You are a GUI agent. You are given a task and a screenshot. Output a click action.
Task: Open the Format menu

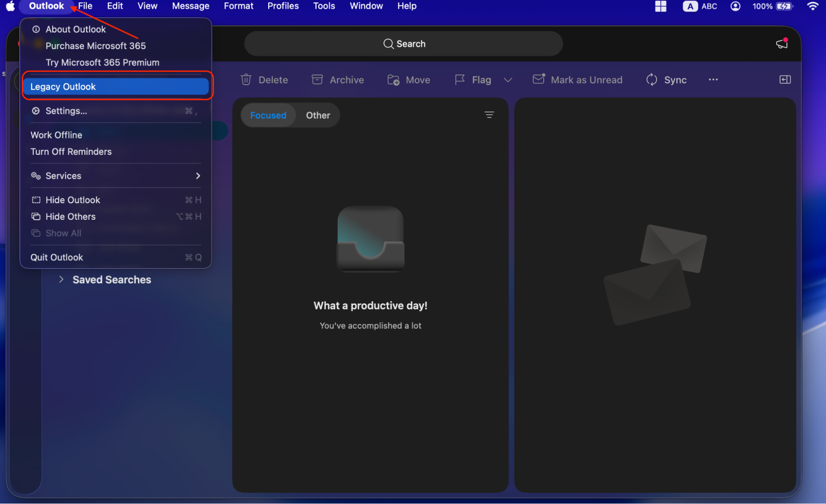[x=238, y=6]
